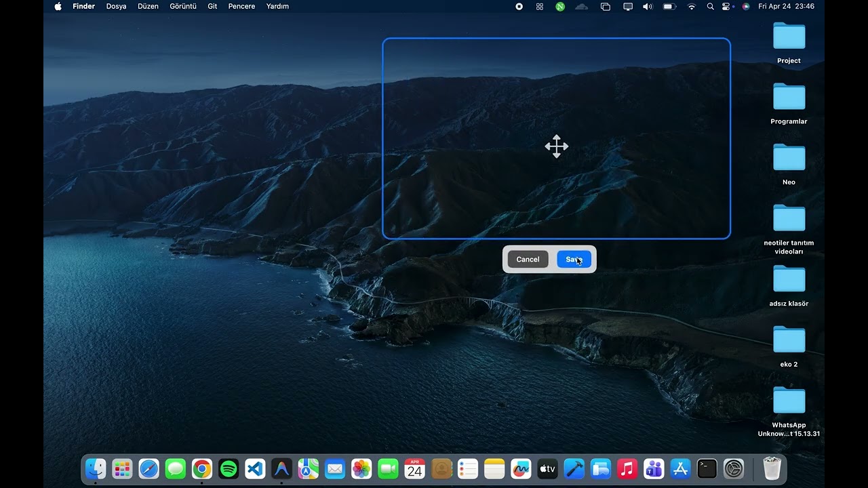Click the screen recording stop icon in menu bar
Screen dimensions: 868x488
pyautogui.click(x=519, y=6)
